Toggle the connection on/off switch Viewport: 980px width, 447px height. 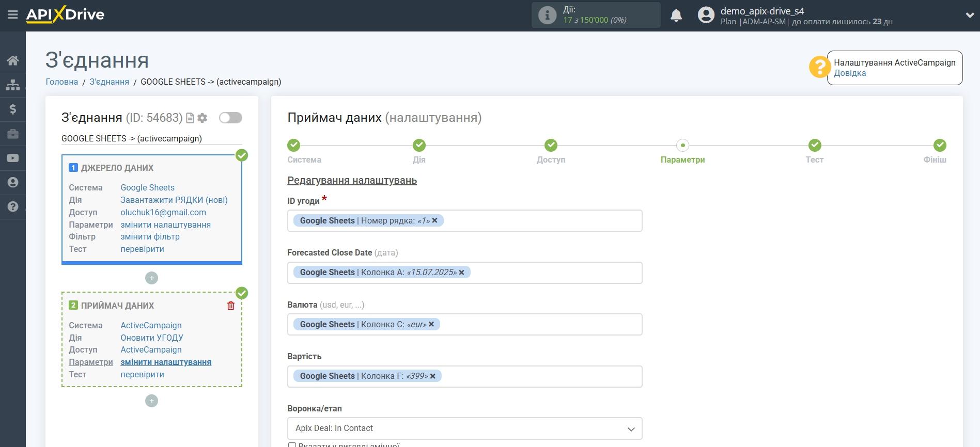pos(230,118)
